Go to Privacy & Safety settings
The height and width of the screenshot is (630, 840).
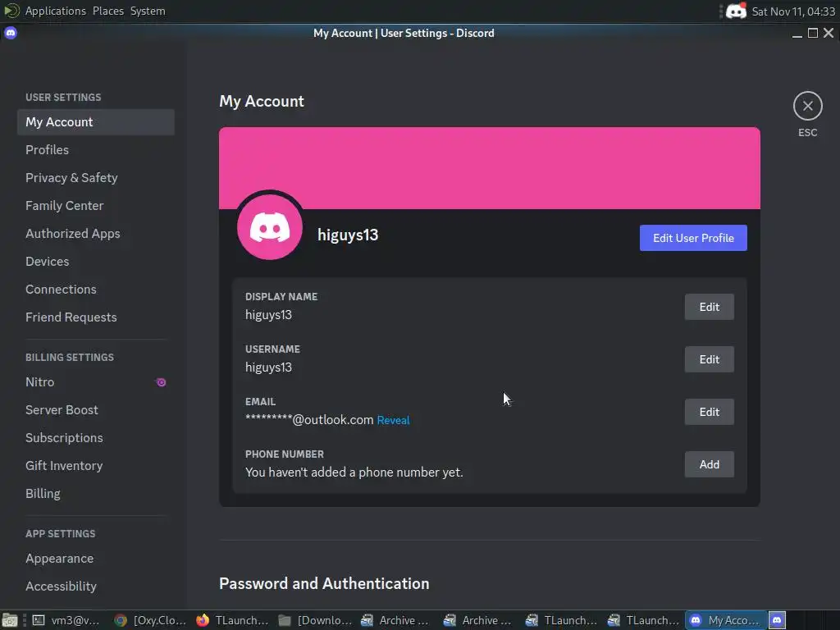[96, 178]
